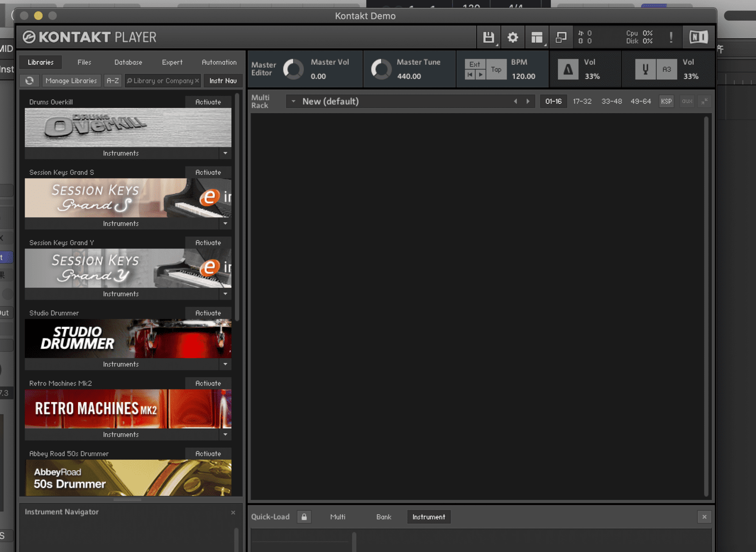
Task: Open Studio Drummer Instruments dropdown arrow
Action: (225, 364)
